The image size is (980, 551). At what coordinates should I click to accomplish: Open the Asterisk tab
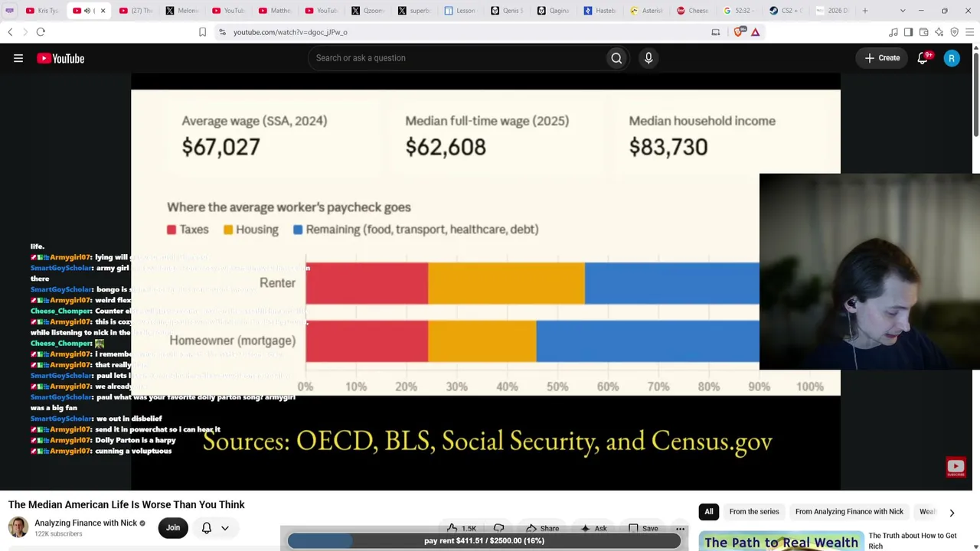[646, 11]
